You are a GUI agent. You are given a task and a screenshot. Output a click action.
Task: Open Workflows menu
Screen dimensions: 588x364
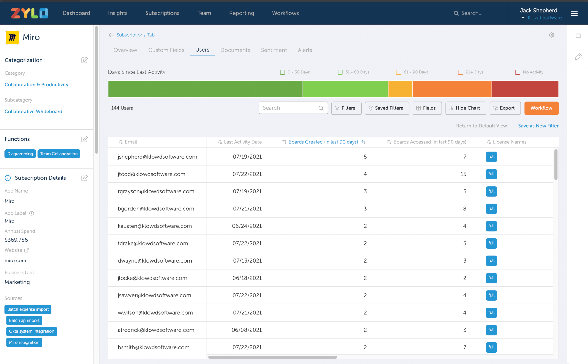(285, 13)
